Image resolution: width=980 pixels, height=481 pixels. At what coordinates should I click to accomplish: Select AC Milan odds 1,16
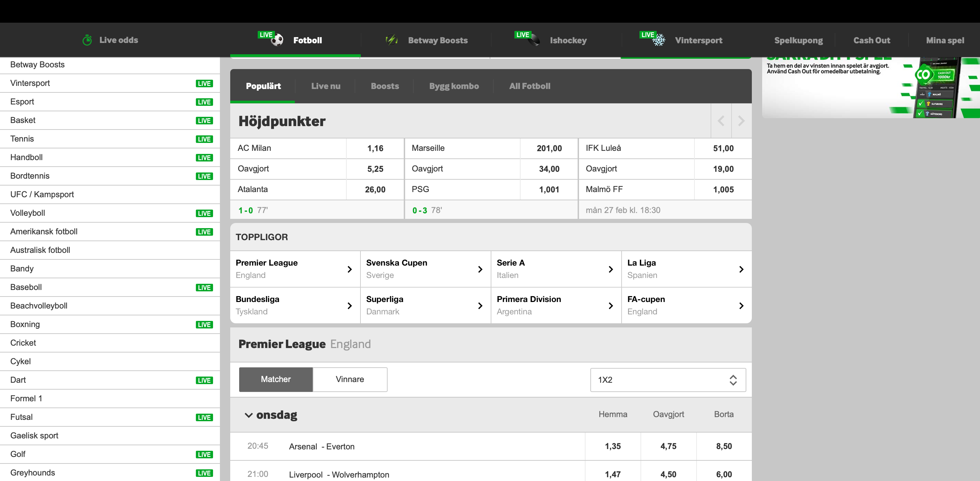tap(375, 148)
